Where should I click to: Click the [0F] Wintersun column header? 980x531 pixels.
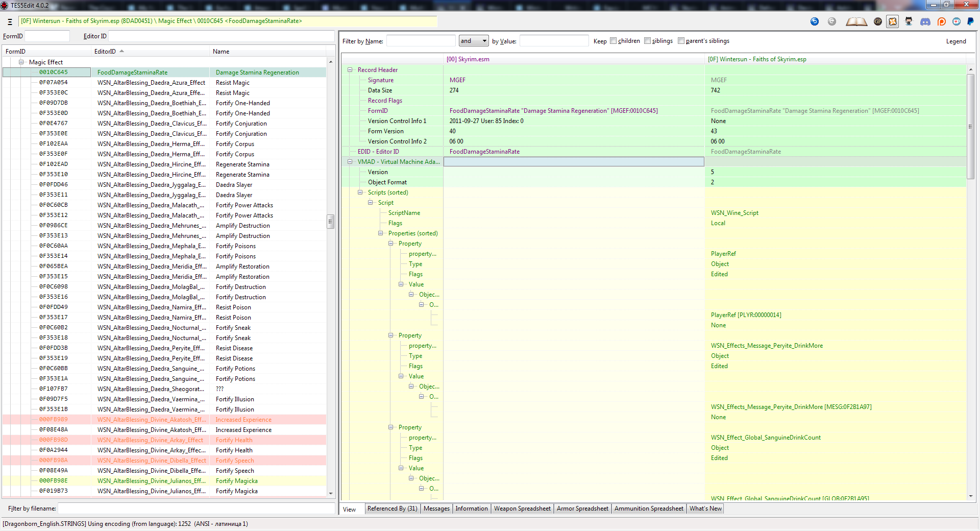tap(836, 59)
